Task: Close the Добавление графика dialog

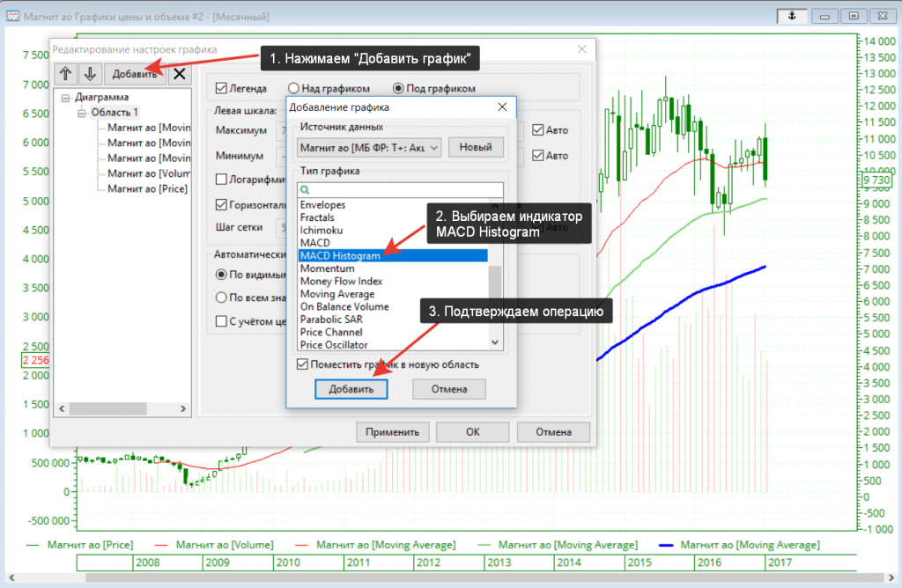Action: (x=502, y=107)
